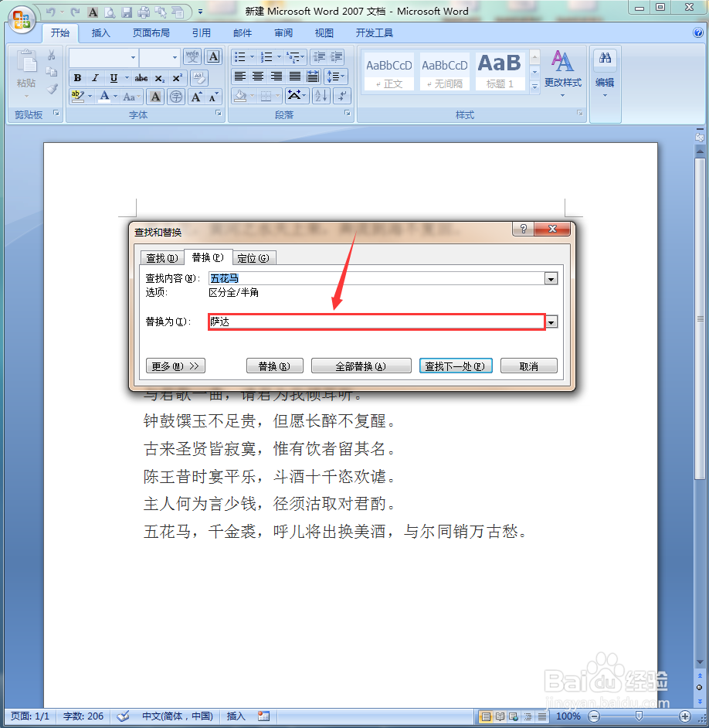Open the 查找内容 history dropdown
709x728 pixels.
pos(551,278)
